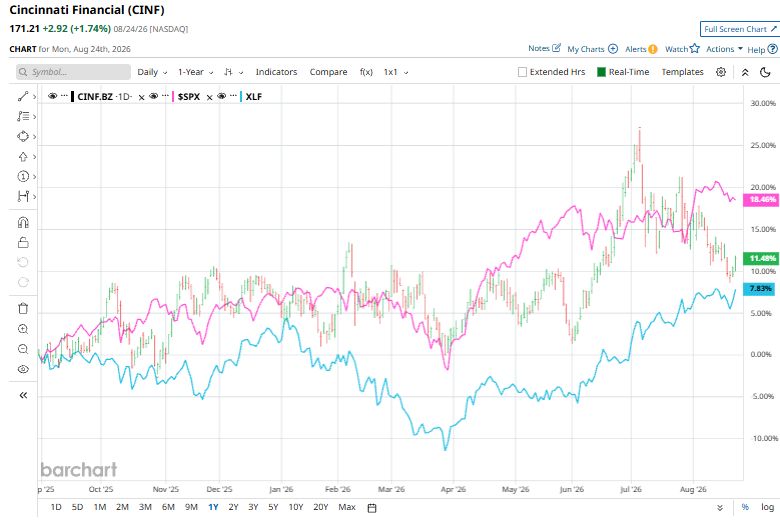
Task: Add chart to My Charts
Action: (x=613, y=49)
